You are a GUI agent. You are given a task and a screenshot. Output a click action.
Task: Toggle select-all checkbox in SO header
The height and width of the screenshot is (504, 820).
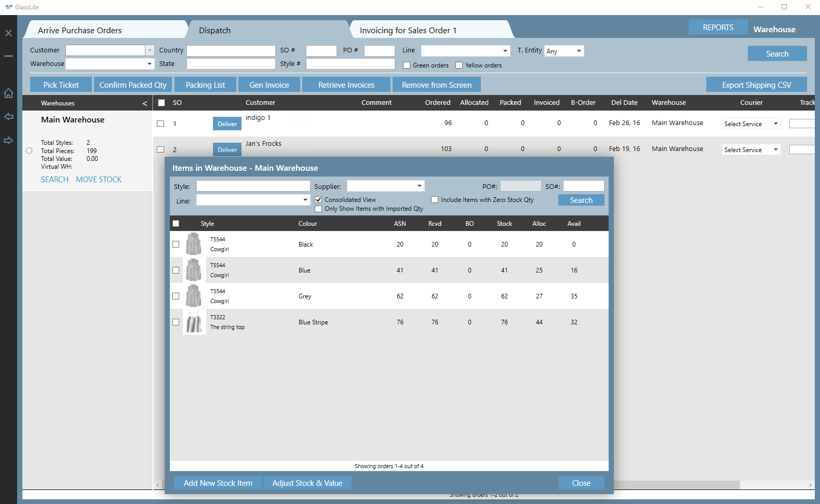pos(162,103)
